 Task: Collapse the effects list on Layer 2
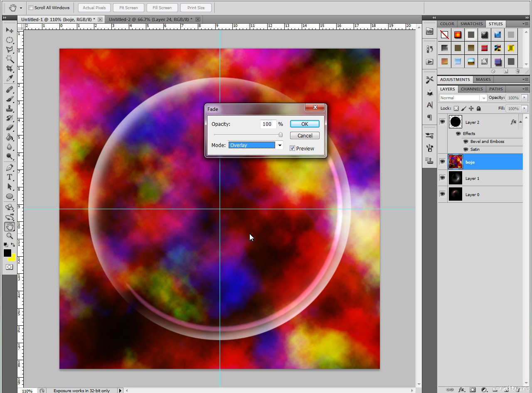click(x=520, y=122)
